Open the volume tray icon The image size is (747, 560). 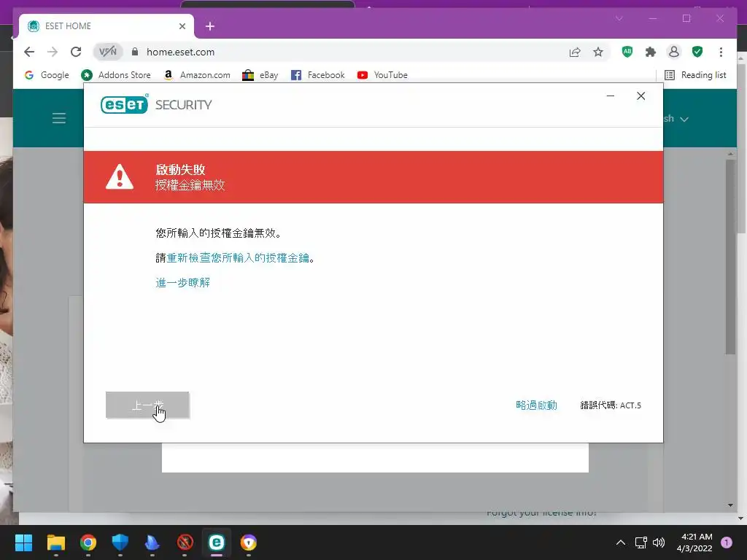(x=659, y=542)
